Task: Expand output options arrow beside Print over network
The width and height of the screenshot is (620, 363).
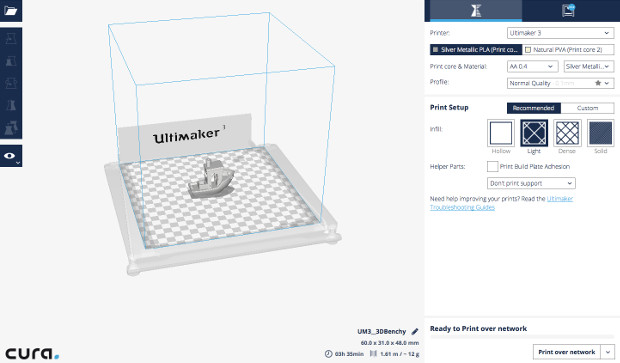Action: [608, 352]
